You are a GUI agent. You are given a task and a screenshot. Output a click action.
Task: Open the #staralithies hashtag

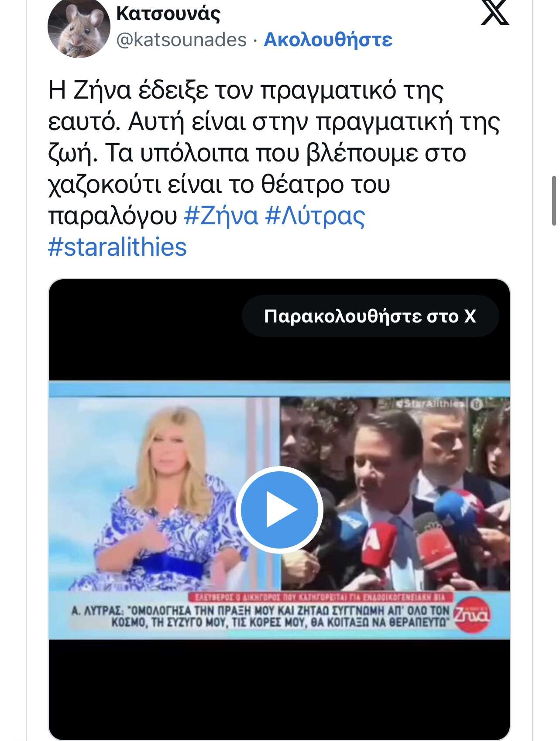(117, 247)
